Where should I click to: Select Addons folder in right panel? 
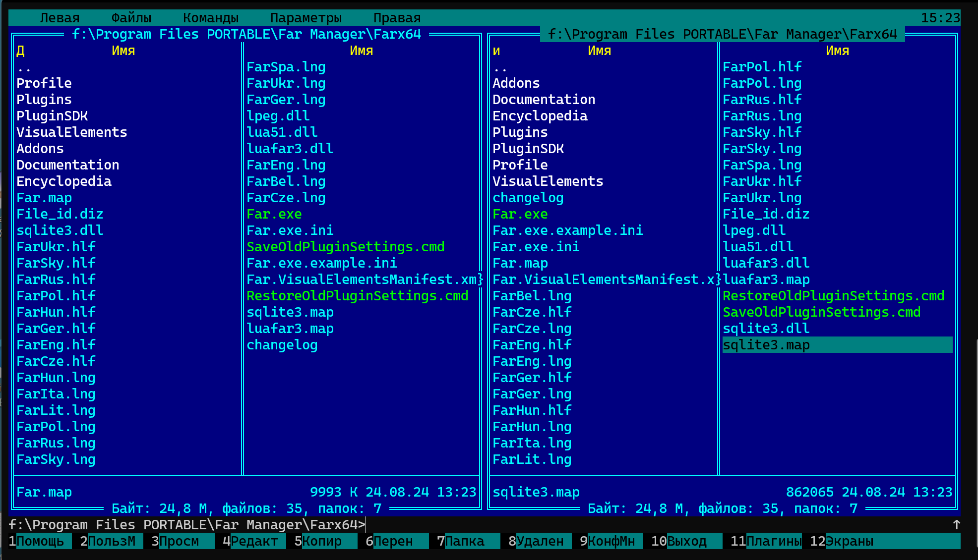516,83
